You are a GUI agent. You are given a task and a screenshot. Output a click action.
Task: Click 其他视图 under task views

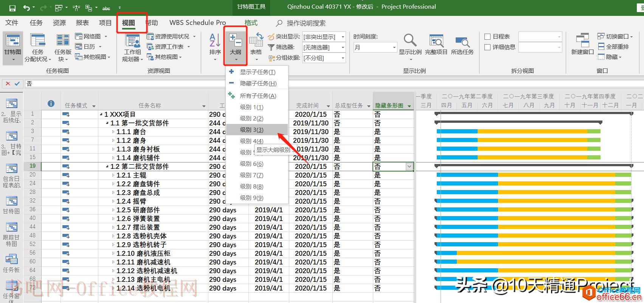click(93, 57)
